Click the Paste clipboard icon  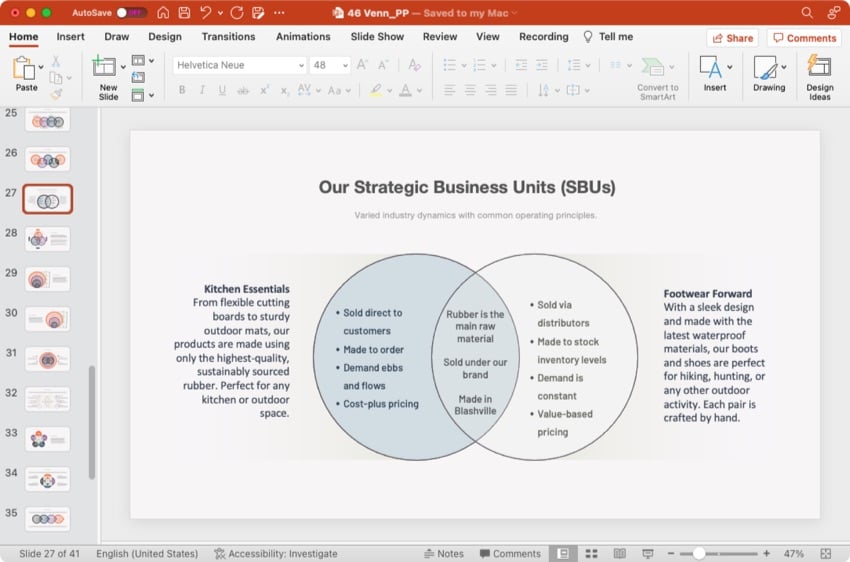click(x=26, y=68)
